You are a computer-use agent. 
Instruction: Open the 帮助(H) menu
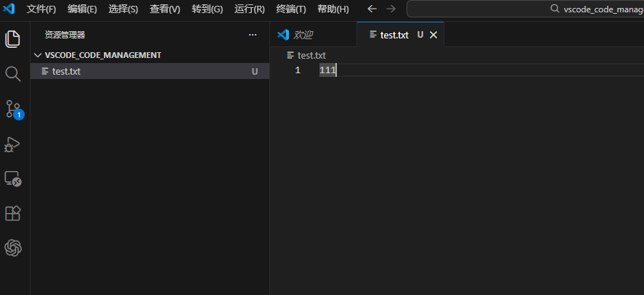[x=333, y=9]
